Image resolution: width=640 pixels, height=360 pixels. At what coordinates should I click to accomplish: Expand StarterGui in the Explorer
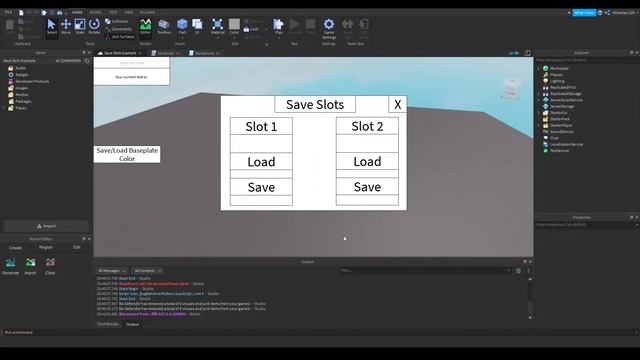coord(538,113)
